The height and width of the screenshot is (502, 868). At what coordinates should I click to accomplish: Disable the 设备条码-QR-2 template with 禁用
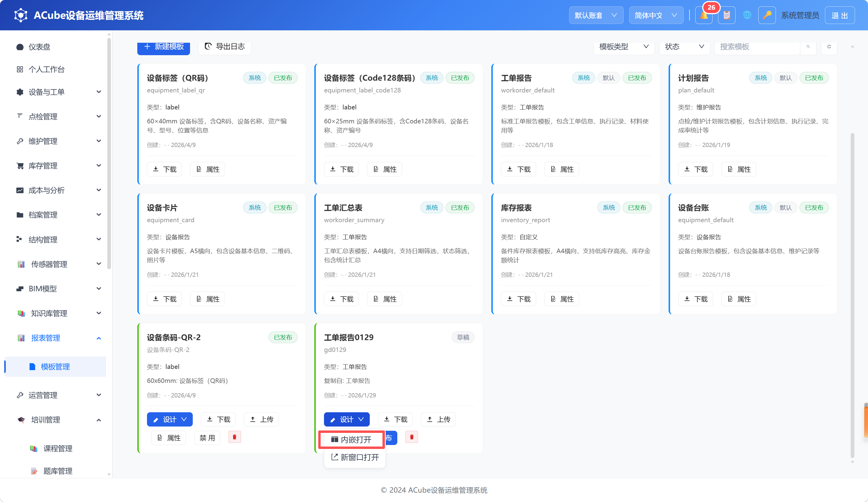pyautogui.click(x=207, y=437)
